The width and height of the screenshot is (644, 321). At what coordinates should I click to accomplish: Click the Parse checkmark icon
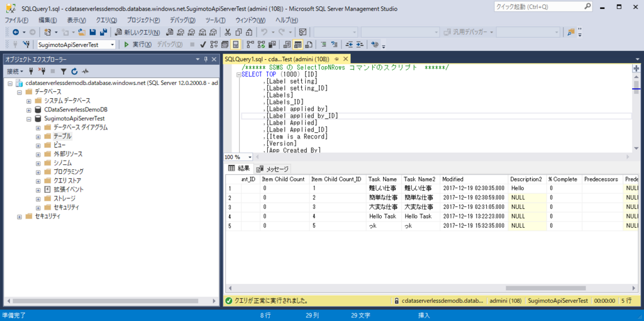pyautogui.click(x=203, y=45)
